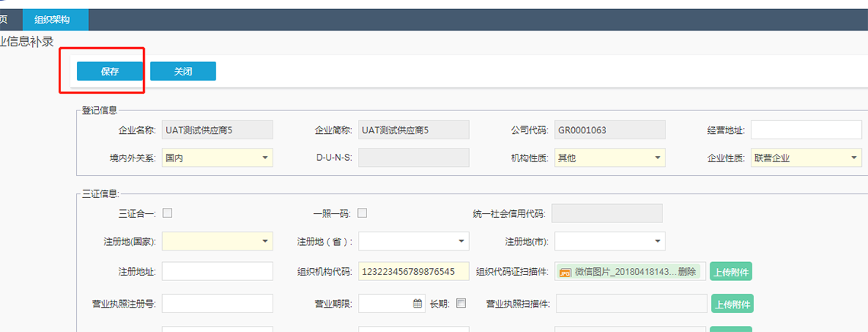Click the JPG icon of the uploaded attachment

click(565, 272)
